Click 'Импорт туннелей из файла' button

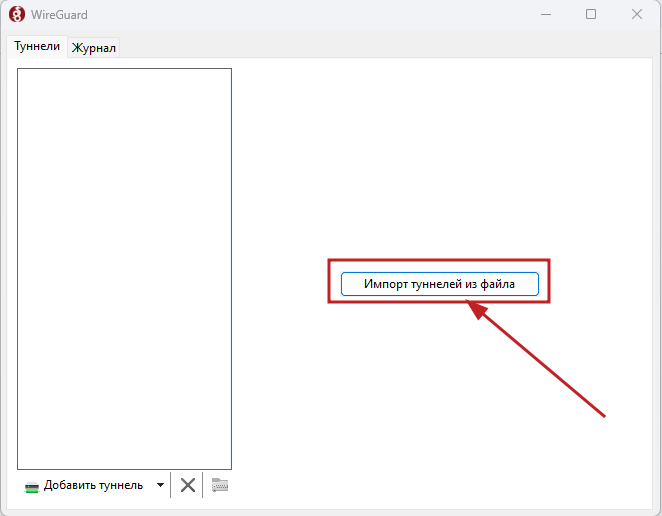point(440,284)
